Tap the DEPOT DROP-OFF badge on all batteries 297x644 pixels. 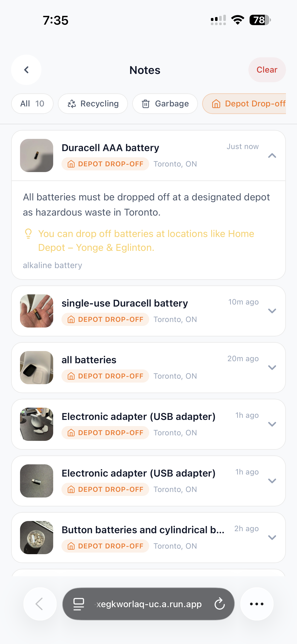[x=105, y=376]
